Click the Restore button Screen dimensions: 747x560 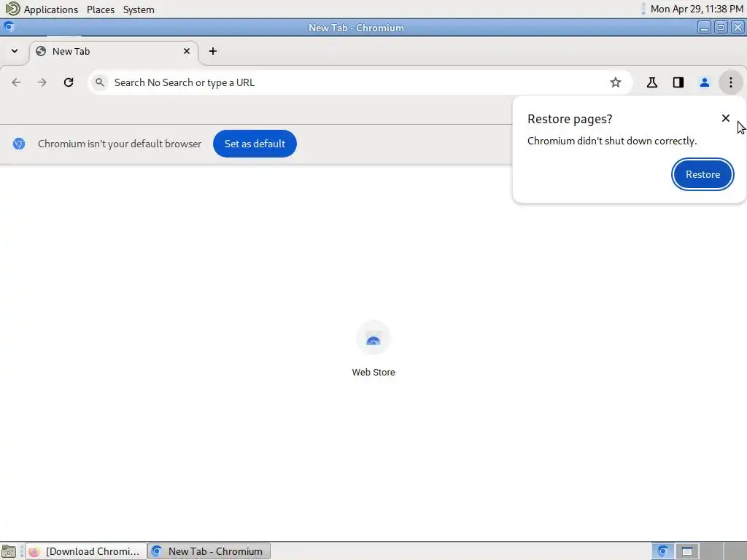[703, 174]
